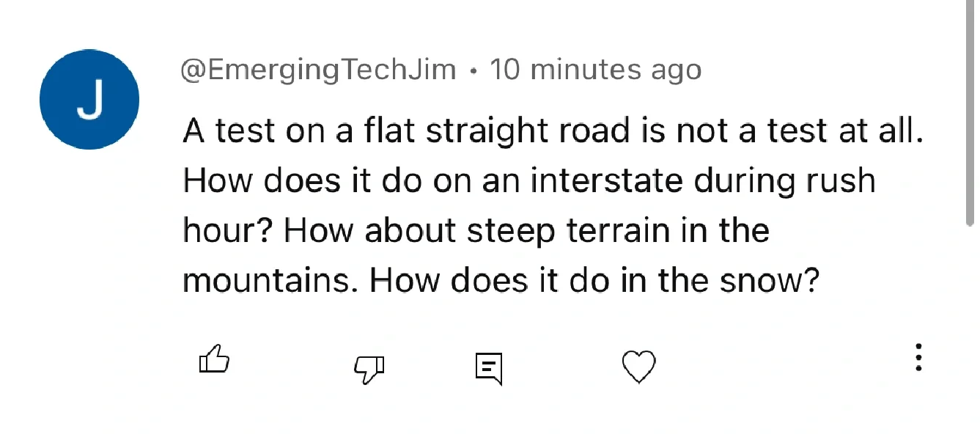980x440 pixels.
Task: Click the last line asking about snow
Action: 500,281
